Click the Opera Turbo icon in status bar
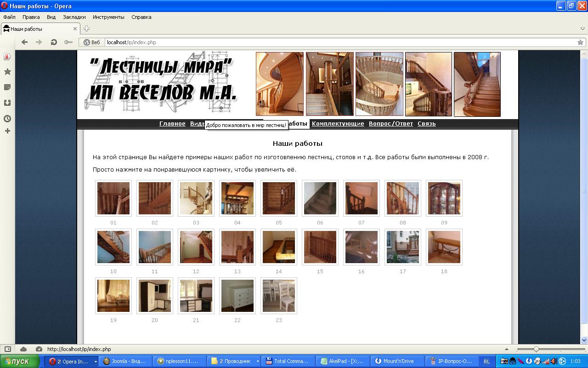 (39, 349)
